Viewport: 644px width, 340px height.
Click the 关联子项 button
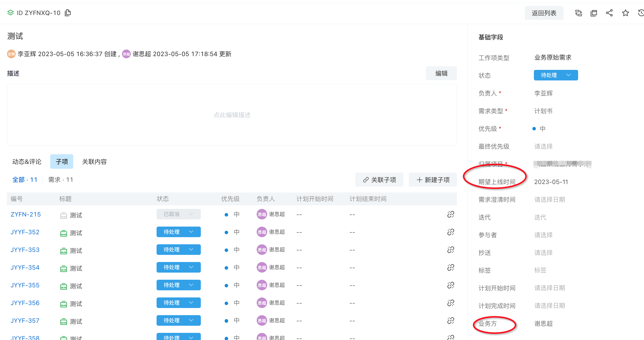coord(379,180)
